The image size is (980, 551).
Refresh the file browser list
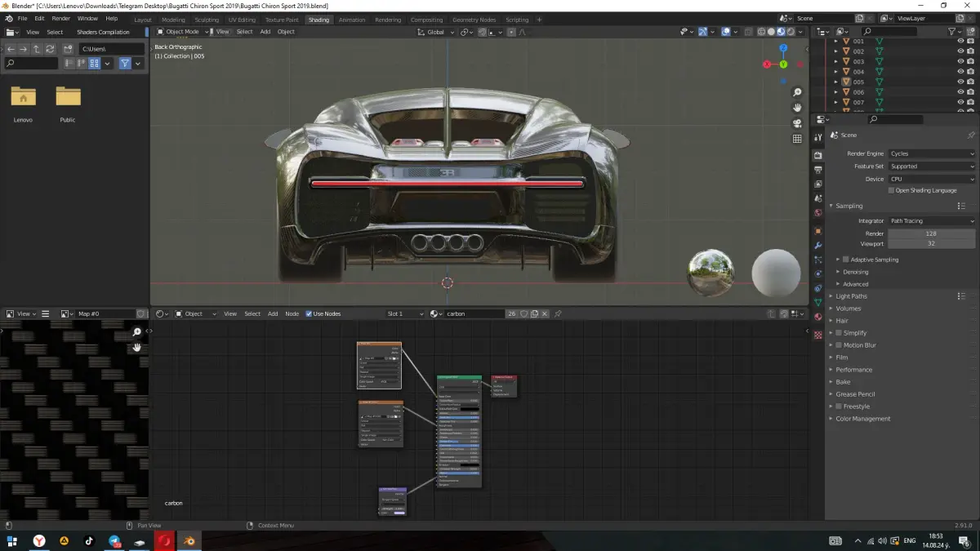point(50,49)
